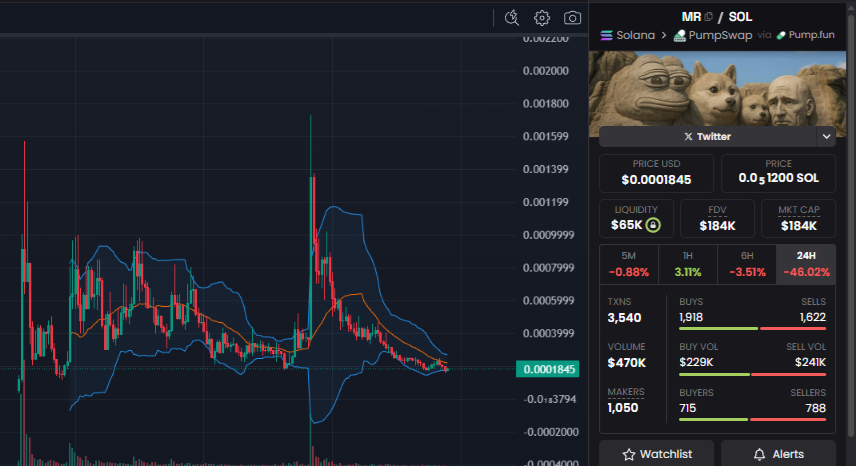Click the SELLERS 788 value

(816, 408)
